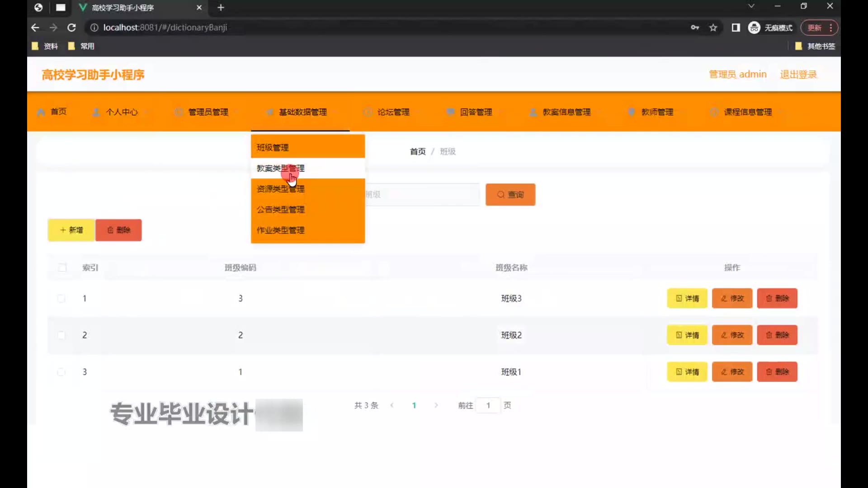The height and width of the screenshot is (488, 868).
Task: Click the page number jump field
Action: pyautogui.click(x=488, y=405)
